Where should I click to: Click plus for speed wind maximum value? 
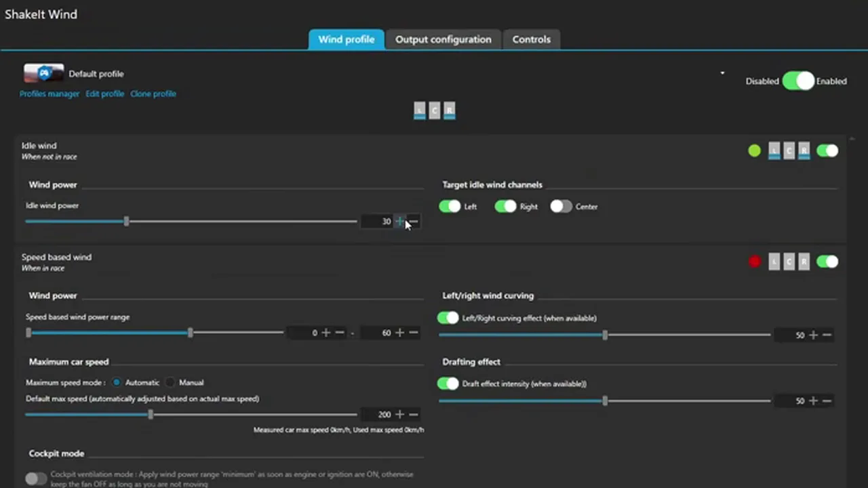coord(399,333)
